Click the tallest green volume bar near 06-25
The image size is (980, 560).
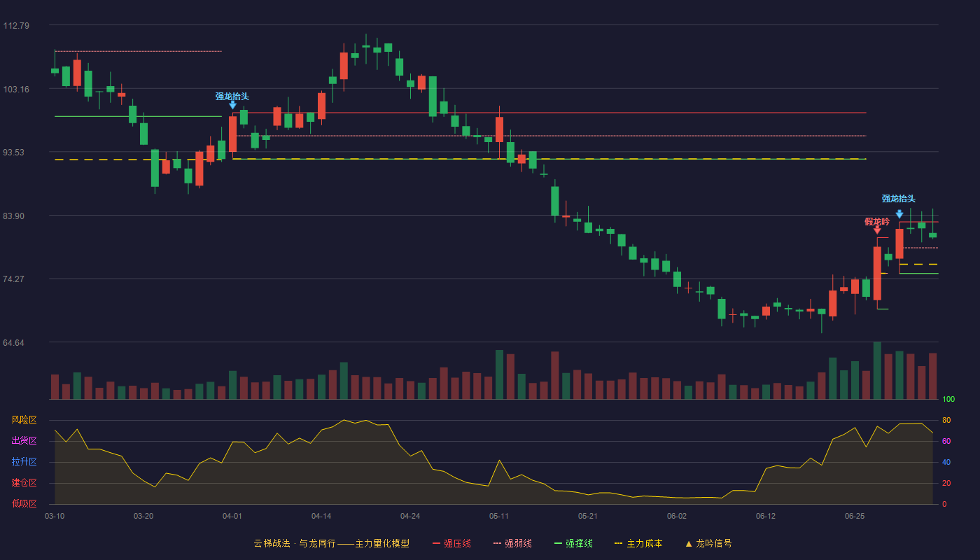tap(877, 371)
